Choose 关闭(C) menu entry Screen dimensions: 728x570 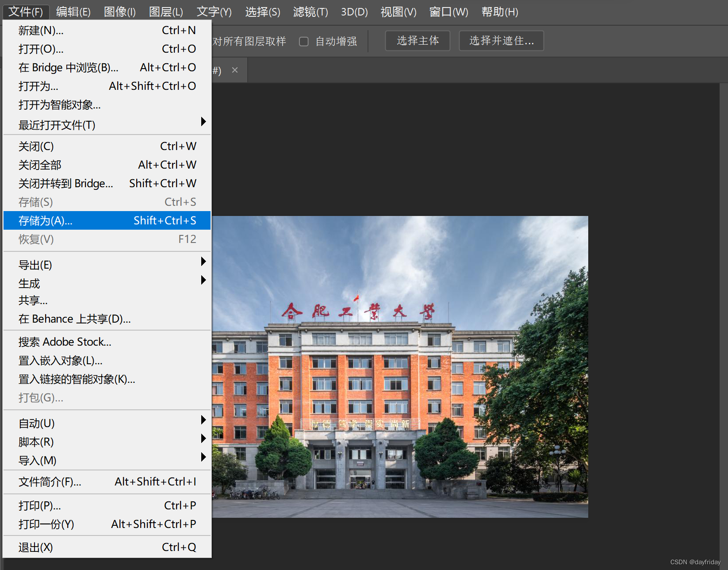tap(107, 146)
